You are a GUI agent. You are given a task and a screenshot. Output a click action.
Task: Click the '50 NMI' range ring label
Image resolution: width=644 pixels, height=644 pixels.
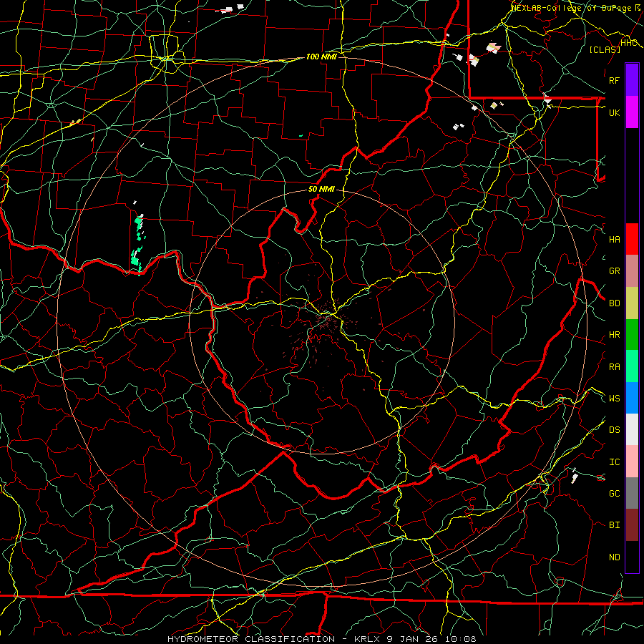(x=321, y=189)
